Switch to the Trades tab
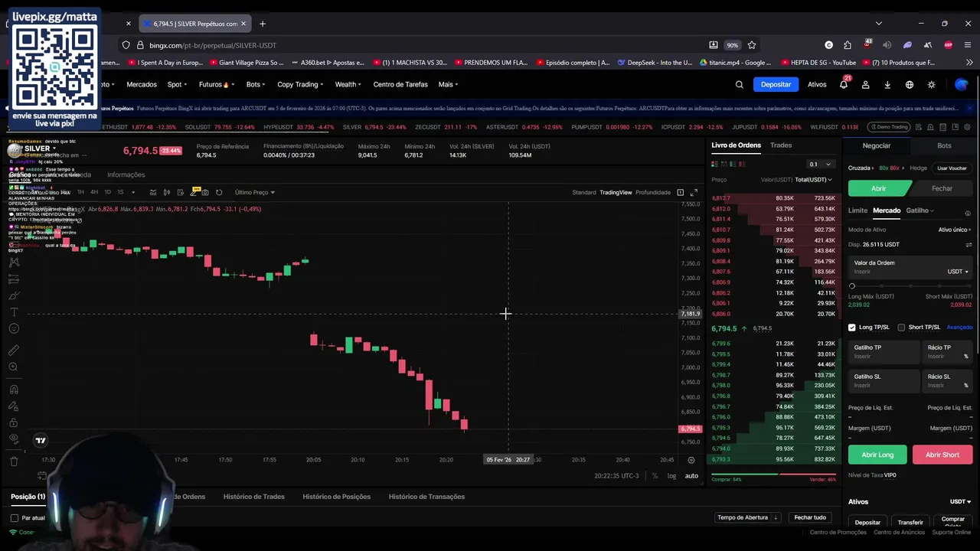 point(781,145)
